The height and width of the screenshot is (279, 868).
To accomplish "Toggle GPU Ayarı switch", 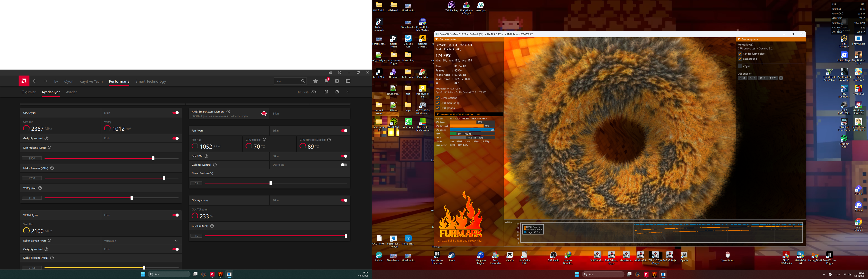I will [176, 113].
